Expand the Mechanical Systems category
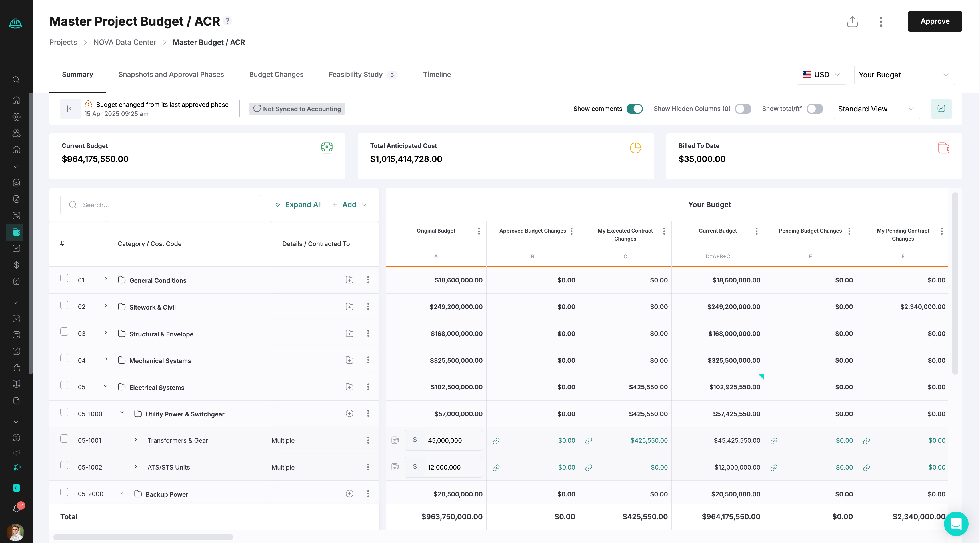Viewport: 980px width, 543px height. (106, 359)
